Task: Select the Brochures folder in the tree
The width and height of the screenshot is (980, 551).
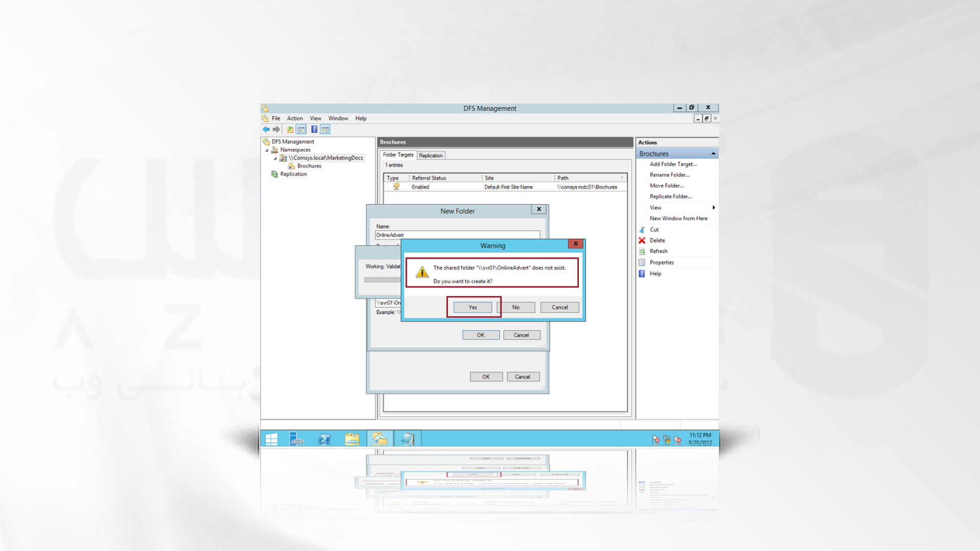Action: (x=309, y=166)
